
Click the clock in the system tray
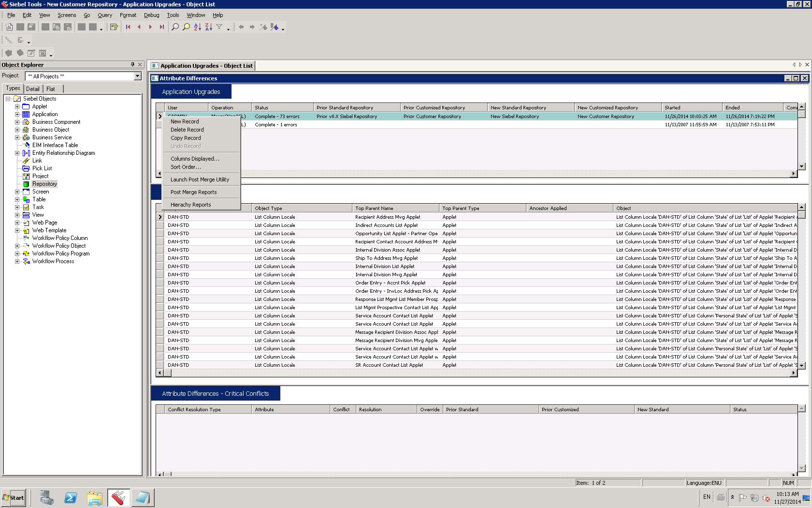click(x=787, y=498)
